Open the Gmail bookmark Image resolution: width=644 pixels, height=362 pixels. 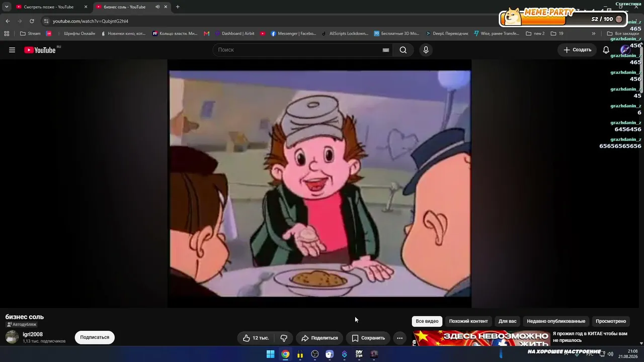[206, 34]
